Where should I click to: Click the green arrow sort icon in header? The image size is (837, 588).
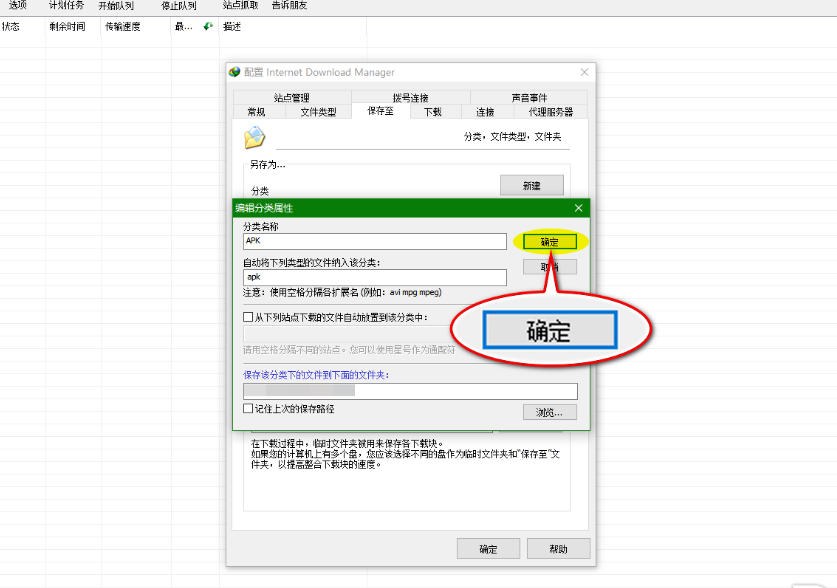pos(208,26)
